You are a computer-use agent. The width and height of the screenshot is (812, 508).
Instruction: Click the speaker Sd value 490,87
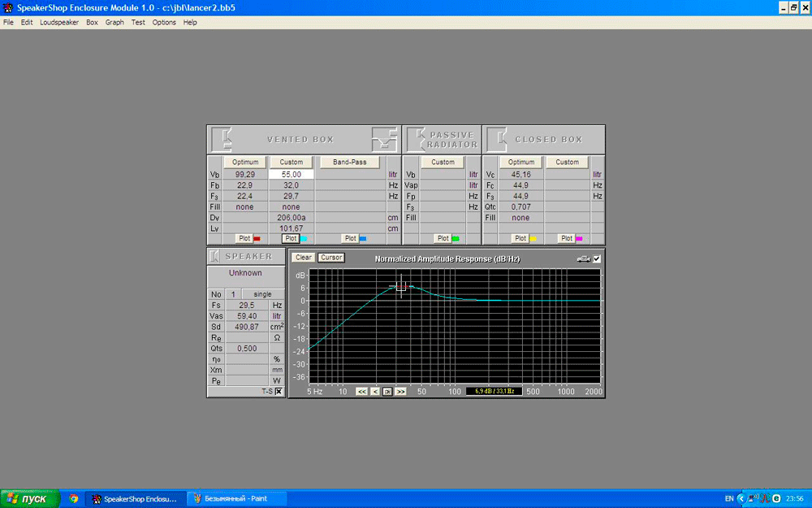point(247,327)
